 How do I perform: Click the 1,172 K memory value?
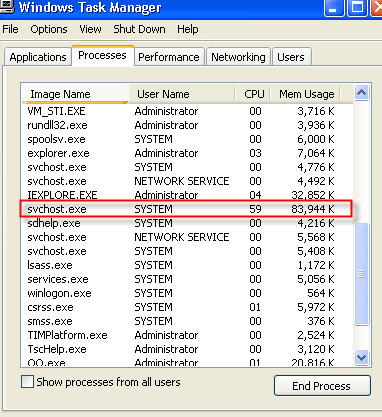316,265
